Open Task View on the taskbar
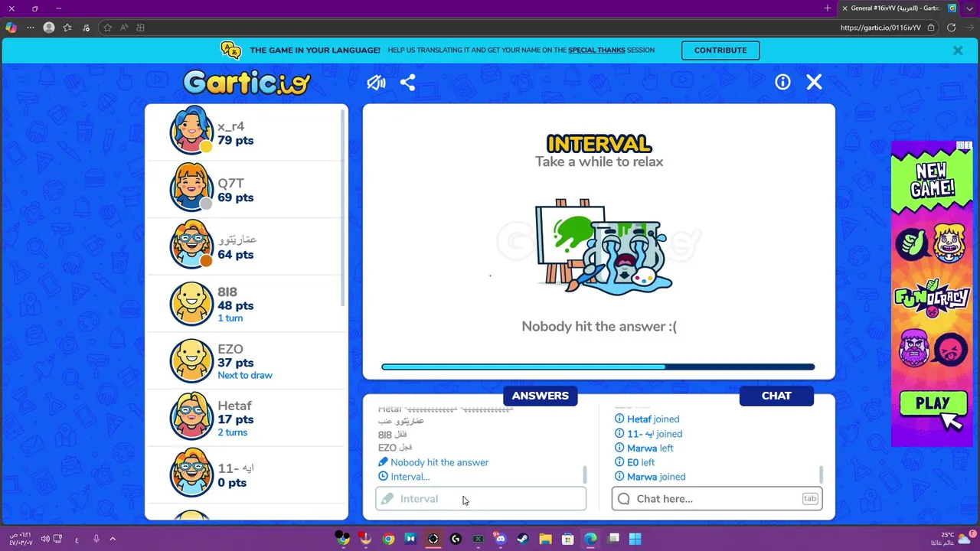980x551 pixels. [x=613, y=539]
